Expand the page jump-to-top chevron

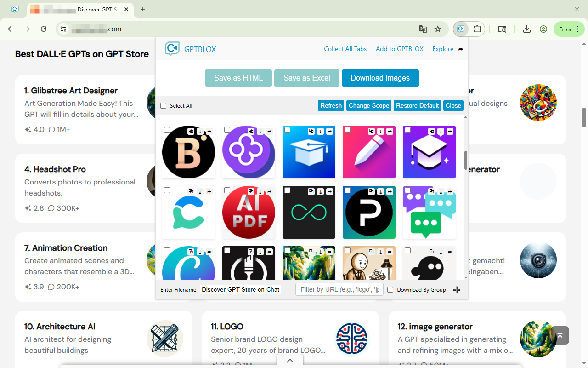click(x=290, y=360)
